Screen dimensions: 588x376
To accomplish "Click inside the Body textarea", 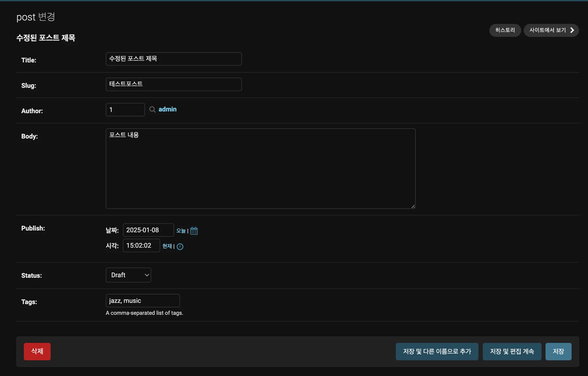I will (260, 168).
